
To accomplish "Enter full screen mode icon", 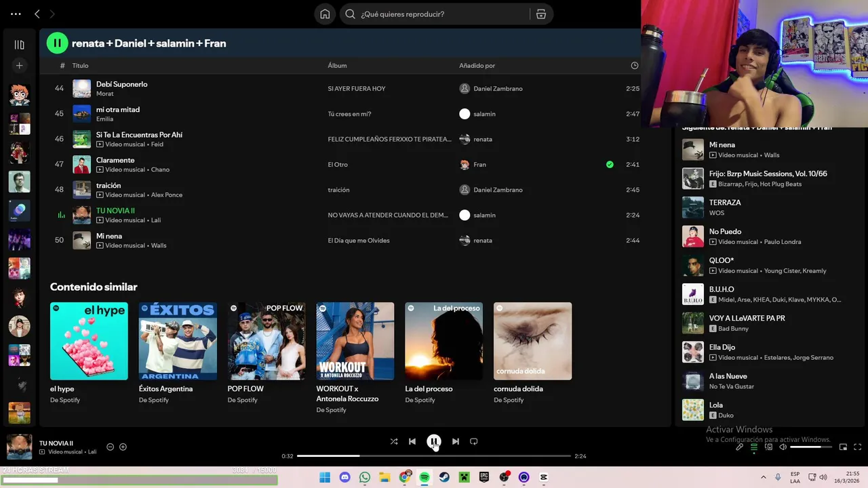I will click(x=857, y=447).
